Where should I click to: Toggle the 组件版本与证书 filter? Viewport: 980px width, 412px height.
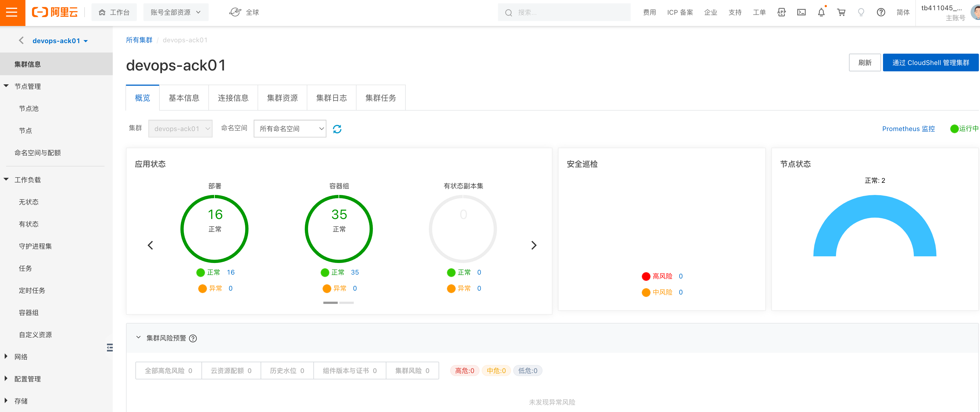click(x=349, y=371)
